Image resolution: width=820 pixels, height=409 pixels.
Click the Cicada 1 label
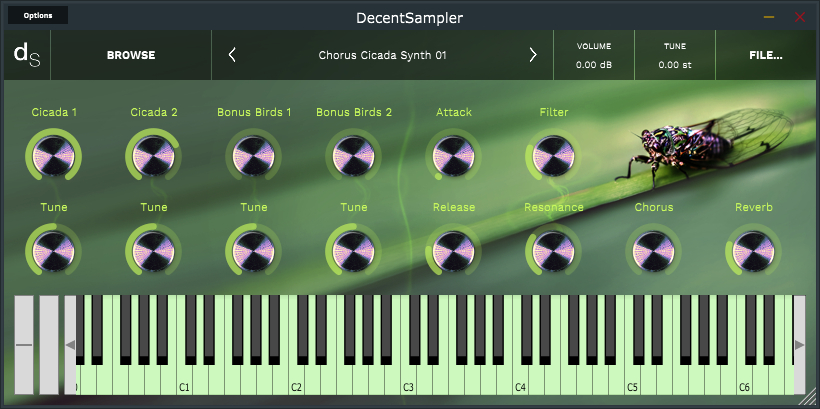[54, 112]
